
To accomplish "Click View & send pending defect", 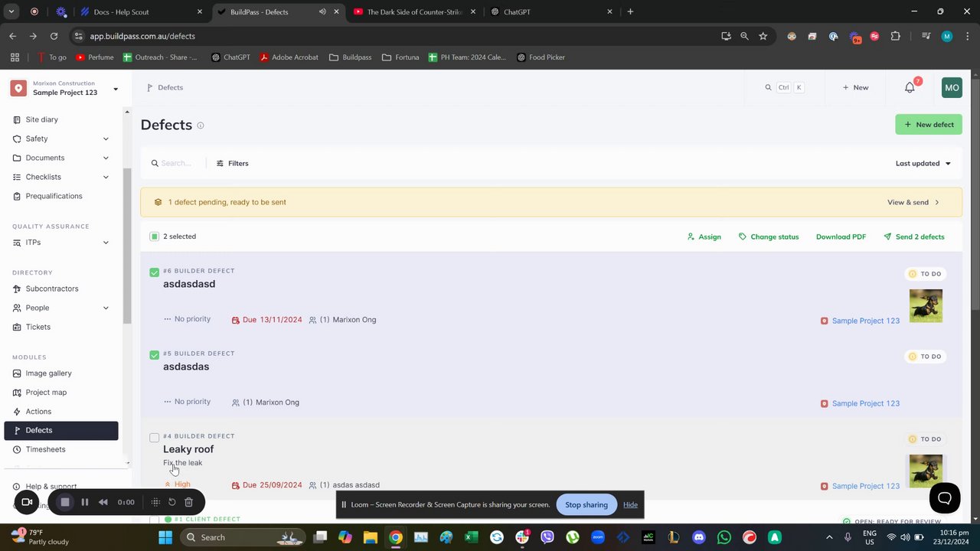I will [913, 202].
